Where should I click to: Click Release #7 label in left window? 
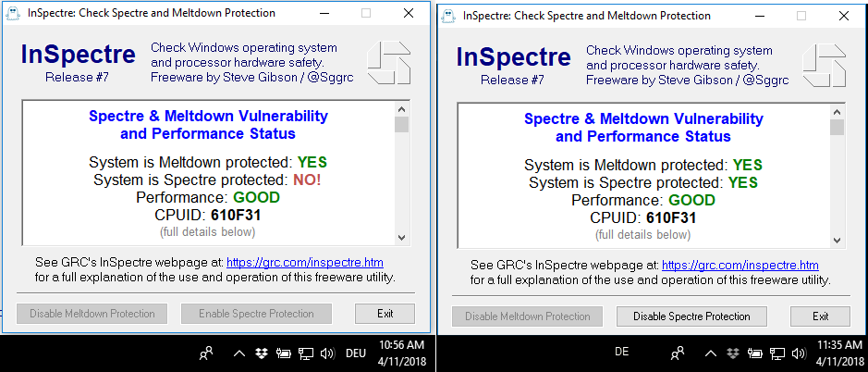(x=77, y=77)
